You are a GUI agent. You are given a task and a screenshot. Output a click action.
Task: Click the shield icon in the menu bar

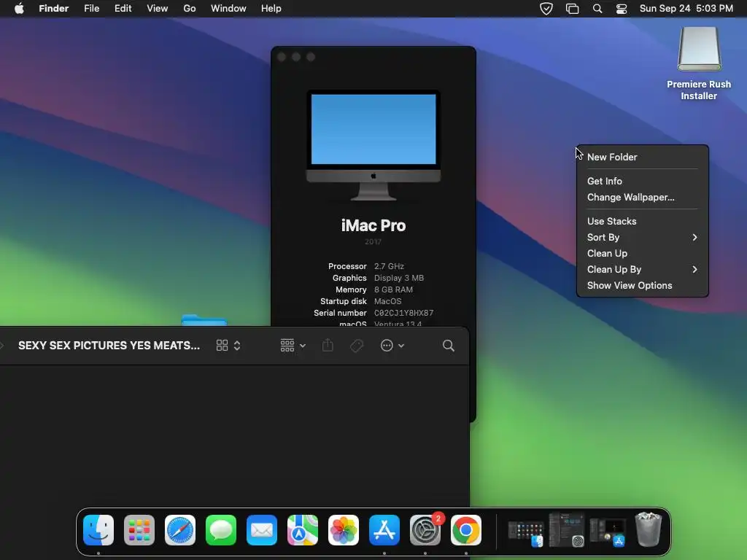(x=546, y=9)
